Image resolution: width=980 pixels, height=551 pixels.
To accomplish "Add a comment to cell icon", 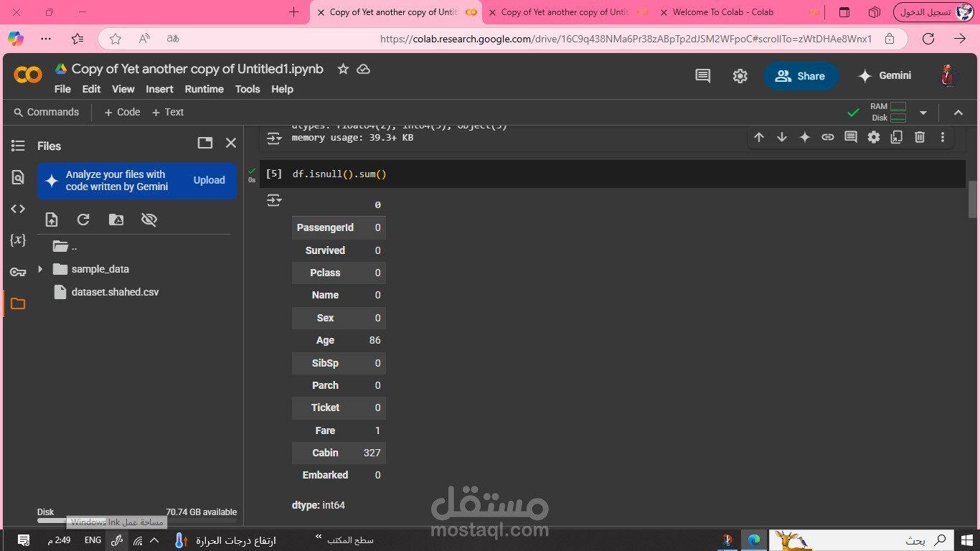I will click(x=851, y=137).
